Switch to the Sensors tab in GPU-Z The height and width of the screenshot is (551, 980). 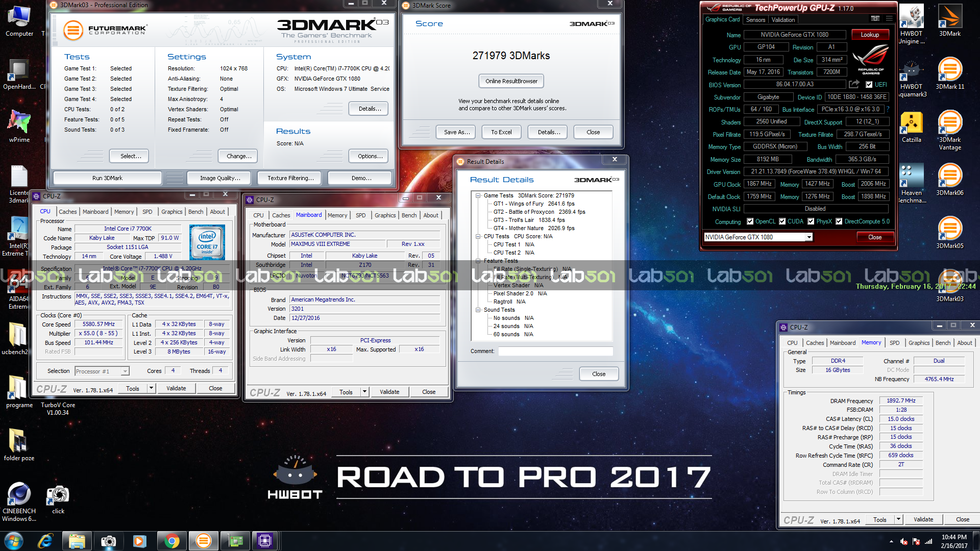[755, 20]
